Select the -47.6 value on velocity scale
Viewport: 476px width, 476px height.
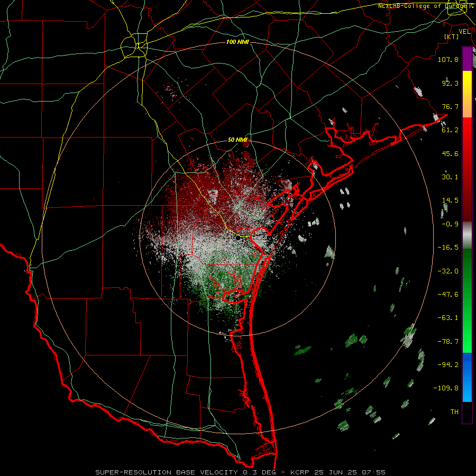click(448, 295)
